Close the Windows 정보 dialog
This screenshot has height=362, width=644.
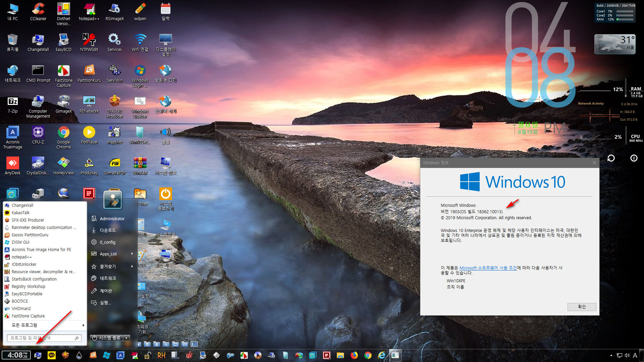pyautogui.click(x=594, y=163)
